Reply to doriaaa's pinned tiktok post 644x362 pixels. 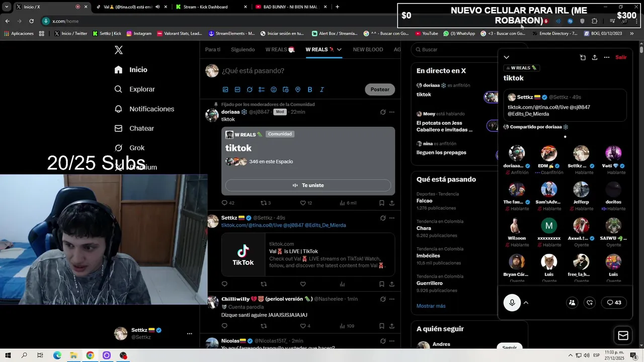pos(225,203)
